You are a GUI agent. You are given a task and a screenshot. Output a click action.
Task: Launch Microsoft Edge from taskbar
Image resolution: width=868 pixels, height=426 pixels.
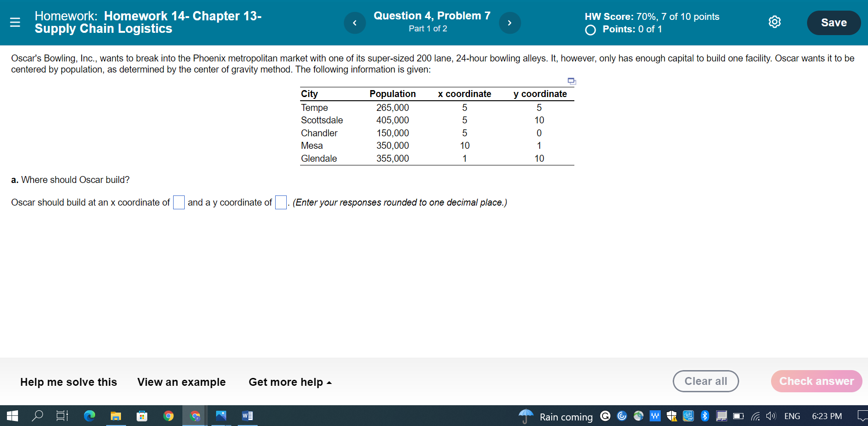point(89,416)
